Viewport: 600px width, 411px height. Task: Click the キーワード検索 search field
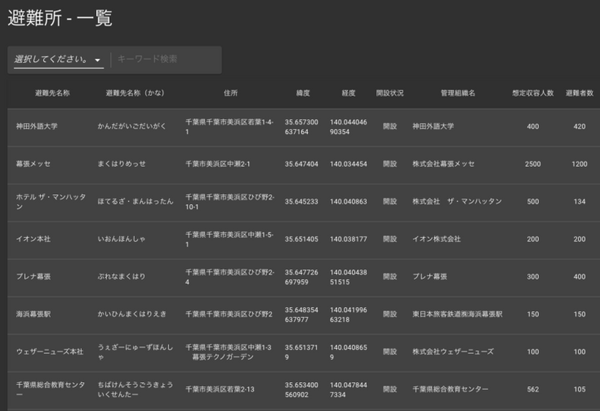[x=165, y=60]
